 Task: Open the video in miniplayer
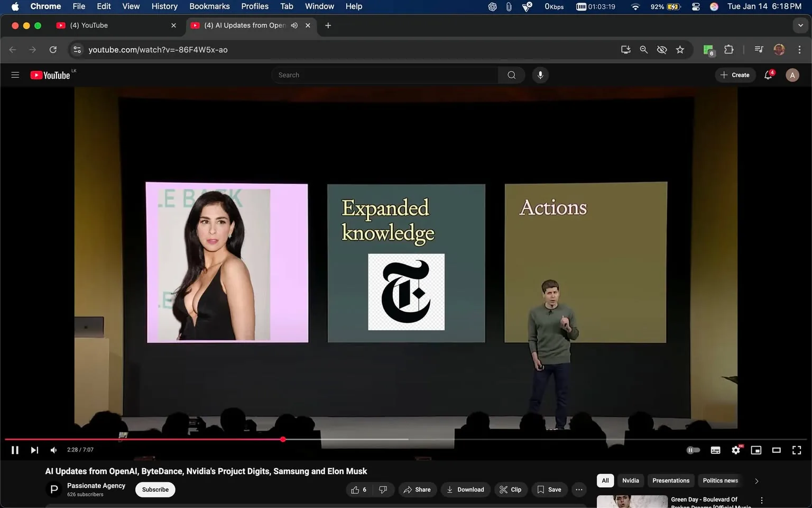[756, 450]
